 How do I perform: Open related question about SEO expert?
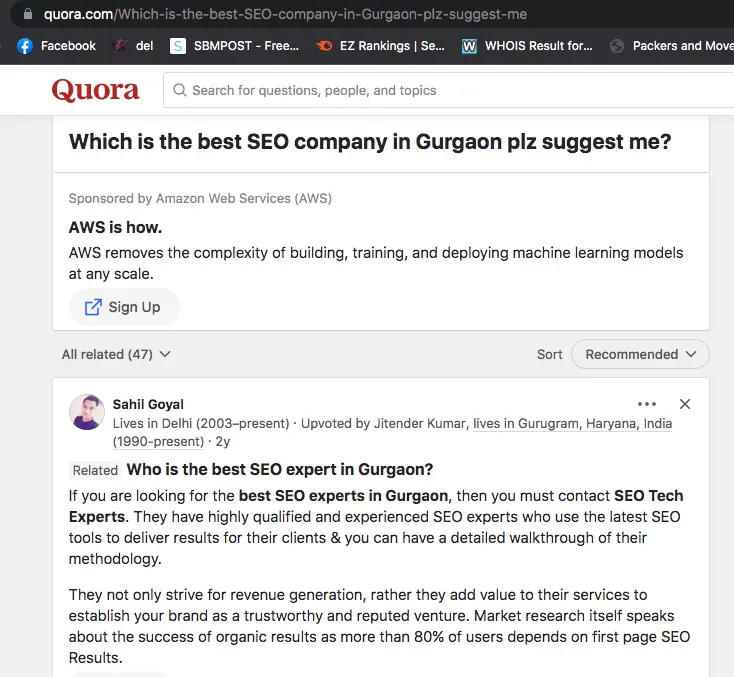point(279,470)
